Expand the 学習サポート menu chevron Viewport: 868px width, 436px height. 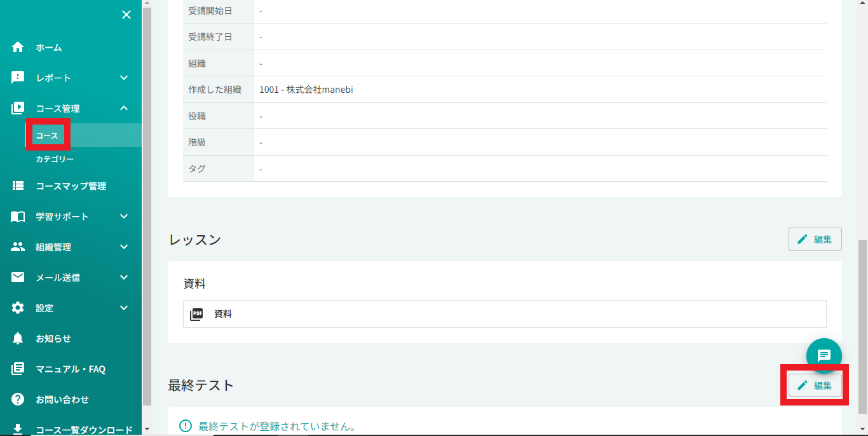pos(124,217)
